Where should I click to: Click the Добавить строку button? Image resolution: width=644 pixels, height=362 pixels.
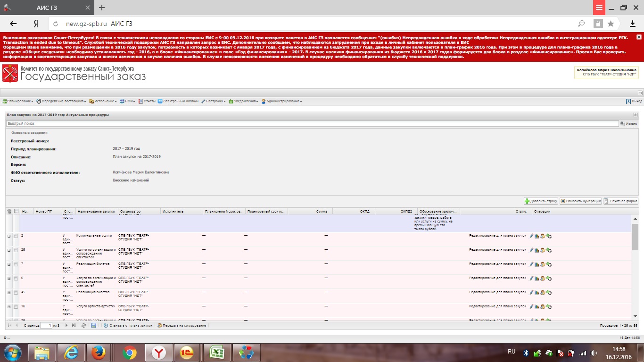[541, 201]
